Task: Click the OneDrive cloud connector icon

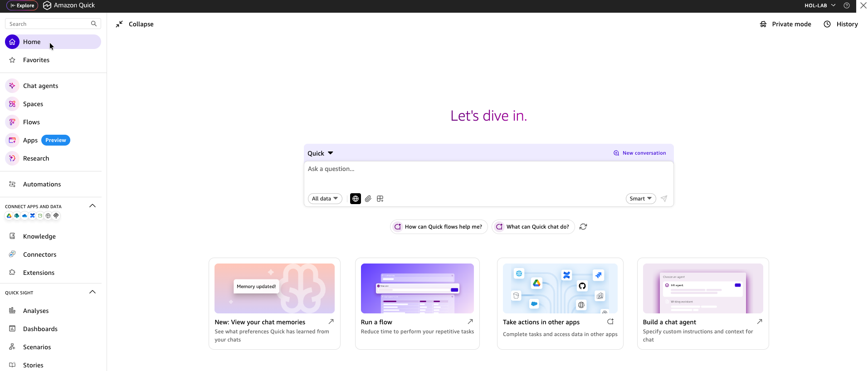Action: click(24, 216)
